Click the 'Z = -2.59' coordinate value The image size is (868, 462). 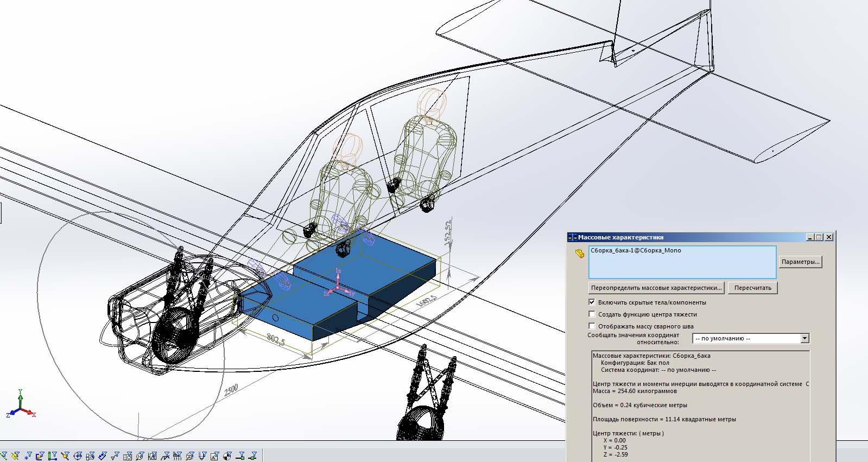(616, 454)
